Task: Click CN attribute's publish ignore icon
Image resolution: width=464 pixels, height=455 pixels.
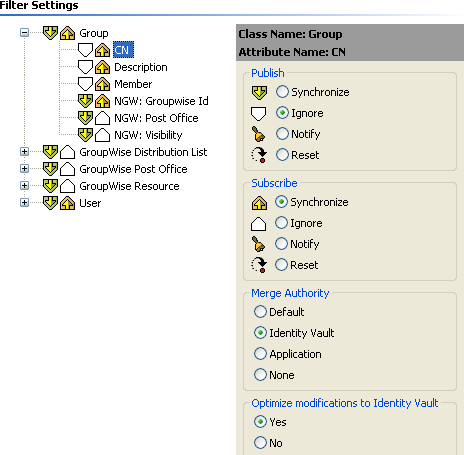Action: click(85, 50)
